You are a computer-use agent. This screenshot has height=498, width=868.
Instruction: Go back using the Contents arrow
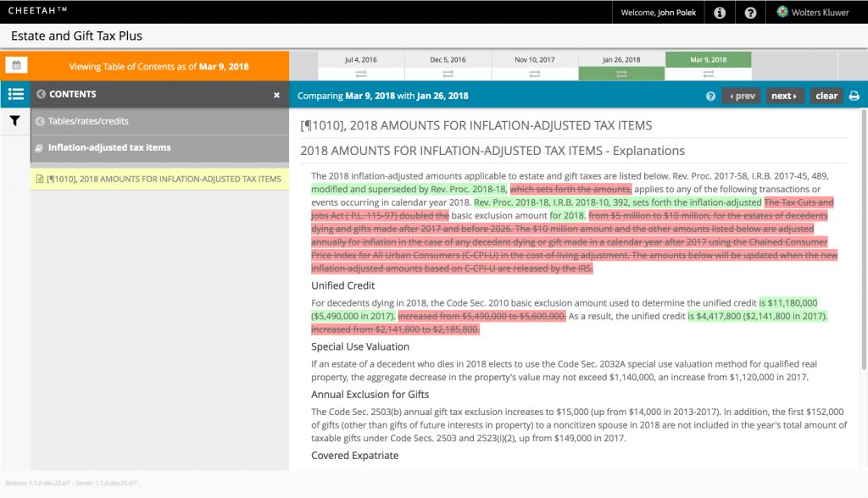[x=40, y=94]
